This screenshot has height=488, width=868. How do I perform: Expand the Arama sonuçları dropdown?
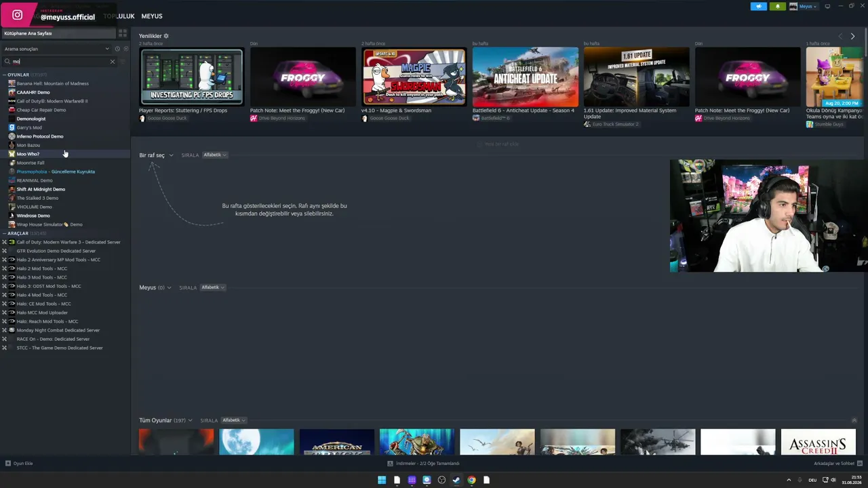click(56, 49)
